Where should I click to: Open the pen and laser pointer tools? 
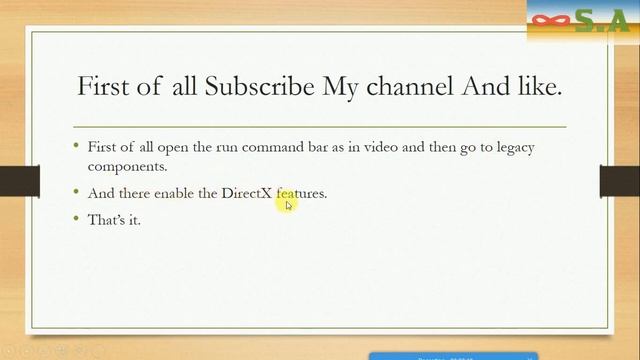coord(44,350)
